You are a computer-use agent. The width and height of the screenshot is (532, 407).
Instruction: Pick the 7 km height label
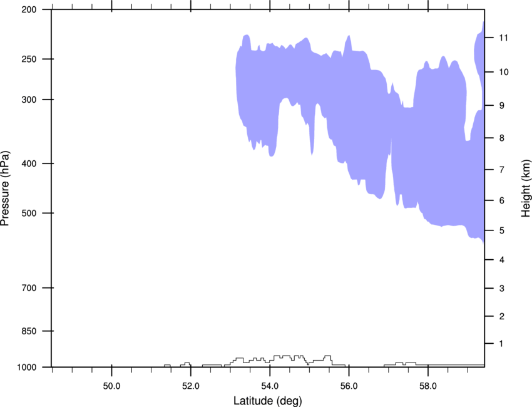click(x=502, y=170)
